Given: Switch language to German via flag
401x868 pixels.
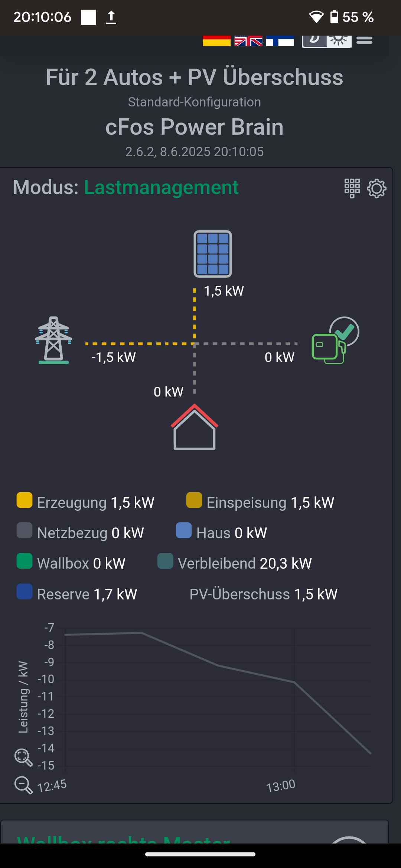Looking at the screenshot, I should (216, 41).
